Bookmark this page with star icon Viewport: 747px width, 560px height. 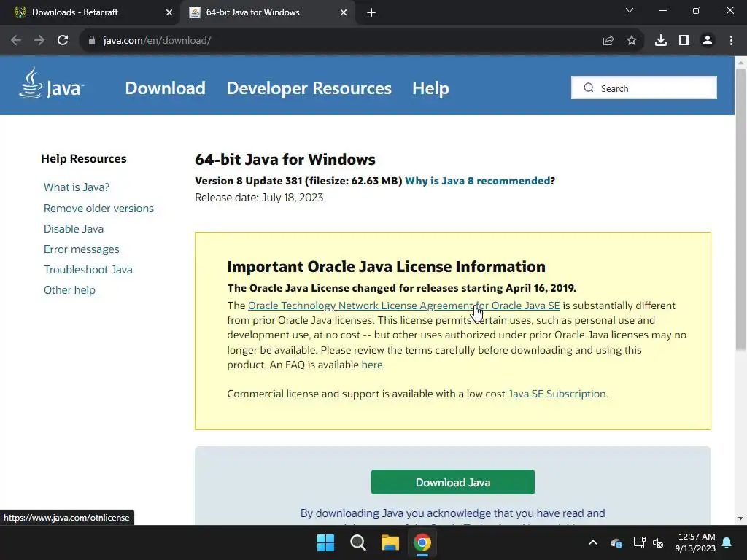[x=631, y=41]
